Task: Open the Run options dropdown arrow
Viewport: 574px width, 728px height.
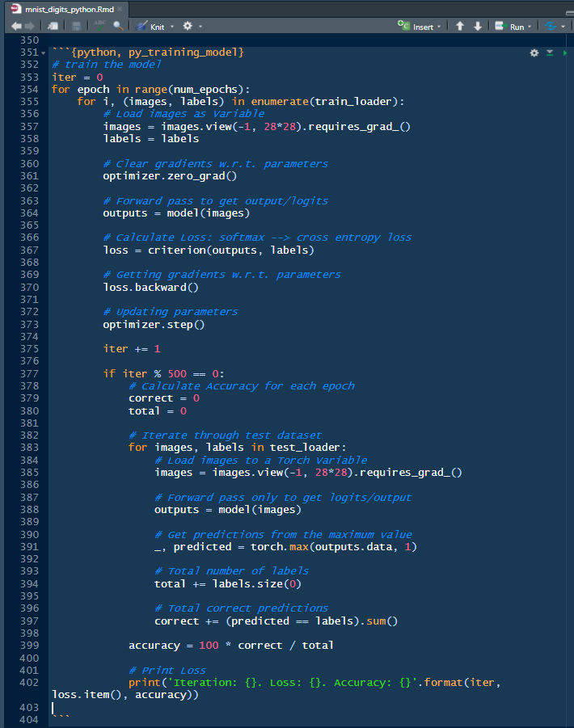Action: click(530, 27)
